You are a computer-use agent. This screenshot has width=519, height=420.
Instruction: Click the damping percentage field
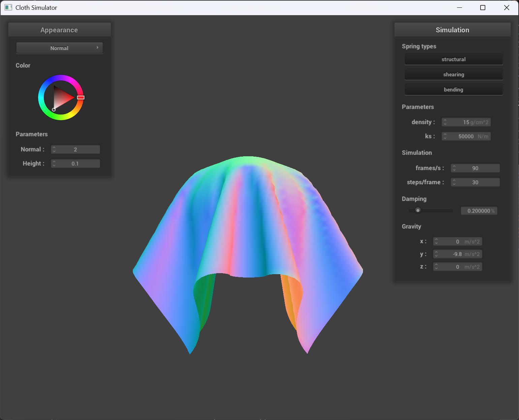(x=479, y=211)
